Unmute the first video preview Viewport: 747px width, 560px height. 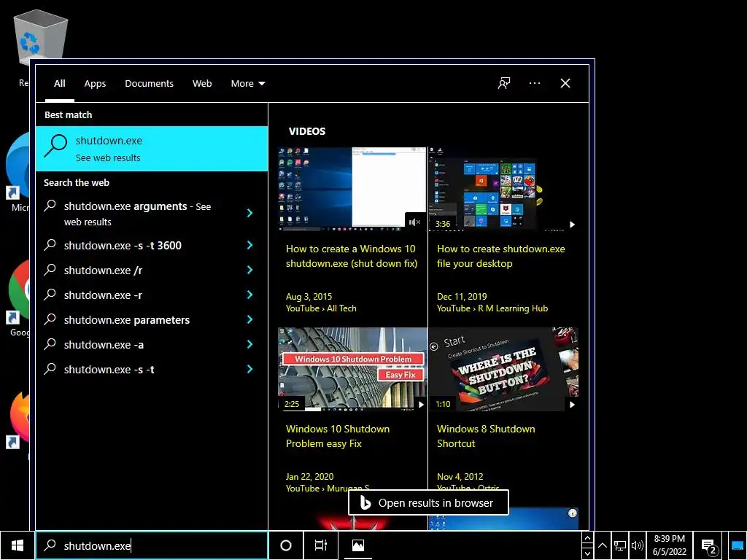[x=414, y=222]
